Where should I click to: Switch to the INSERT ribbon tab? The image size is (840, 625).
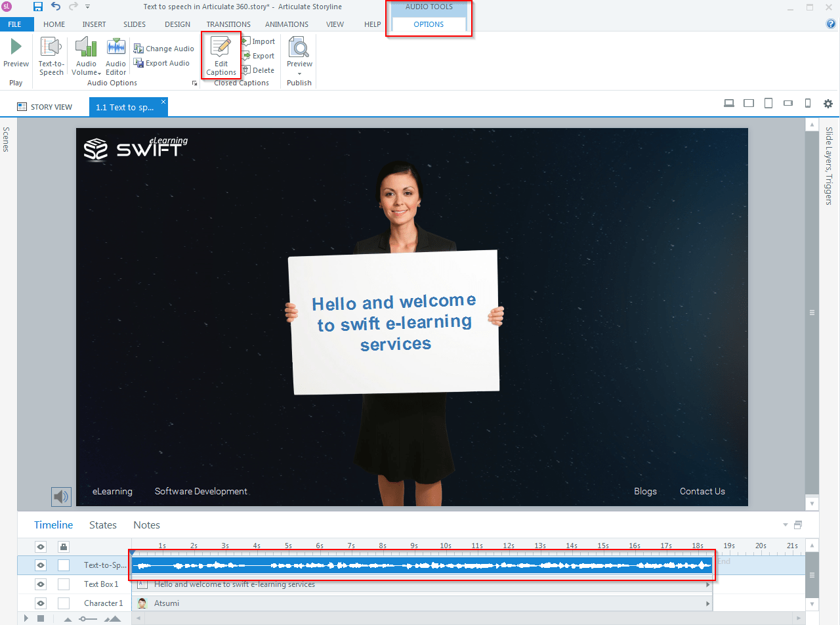pos(94,24)
